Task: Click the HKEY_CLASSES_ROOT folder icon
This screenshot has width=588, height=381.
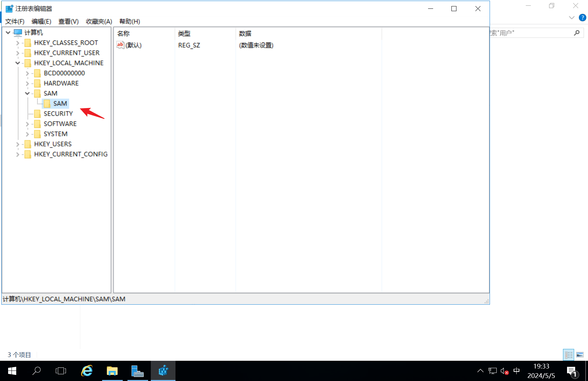Action: click(x=28, y=43)
